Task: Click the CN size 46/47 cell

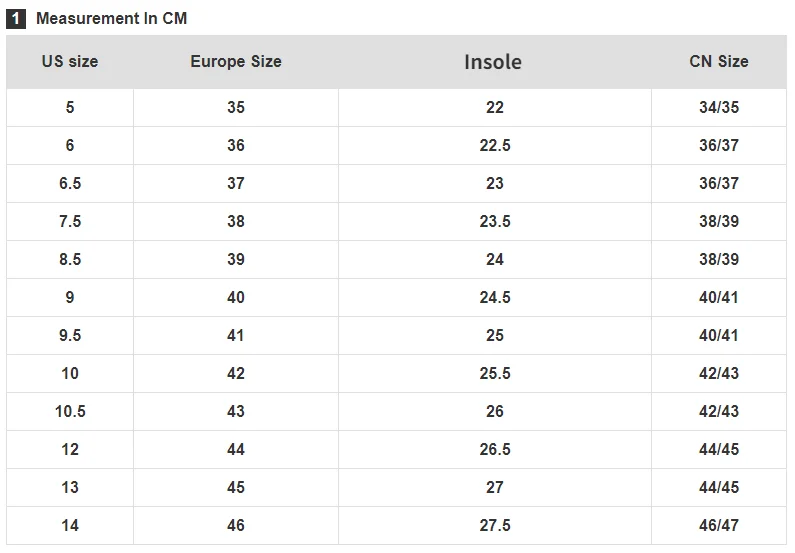Action: pos(719,525)
